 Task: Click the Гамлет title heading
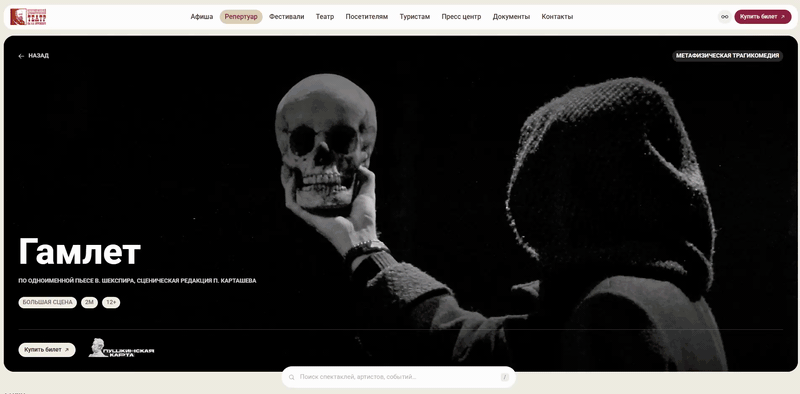80,252
